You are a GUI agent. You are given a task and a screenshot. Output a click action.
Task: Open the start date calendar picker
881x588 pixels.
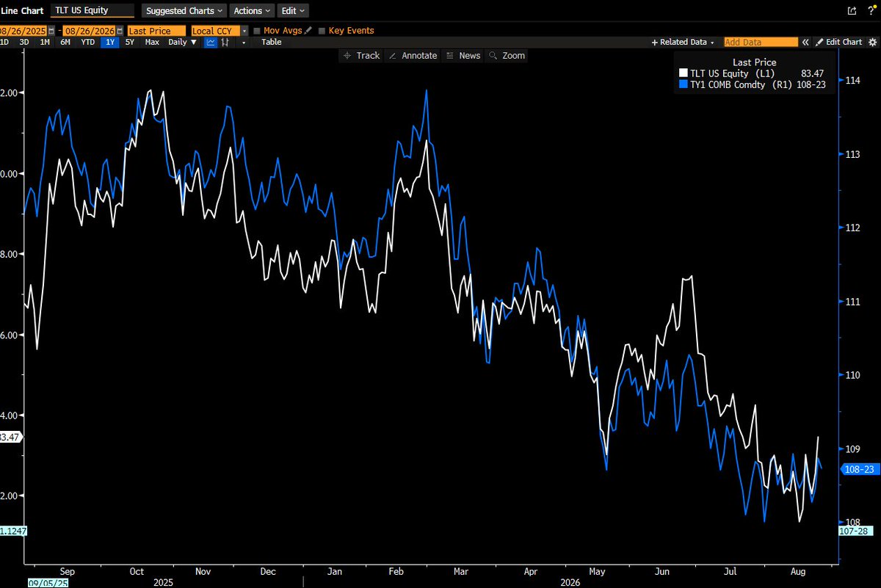pyautogui.click(x=51, y=31)
